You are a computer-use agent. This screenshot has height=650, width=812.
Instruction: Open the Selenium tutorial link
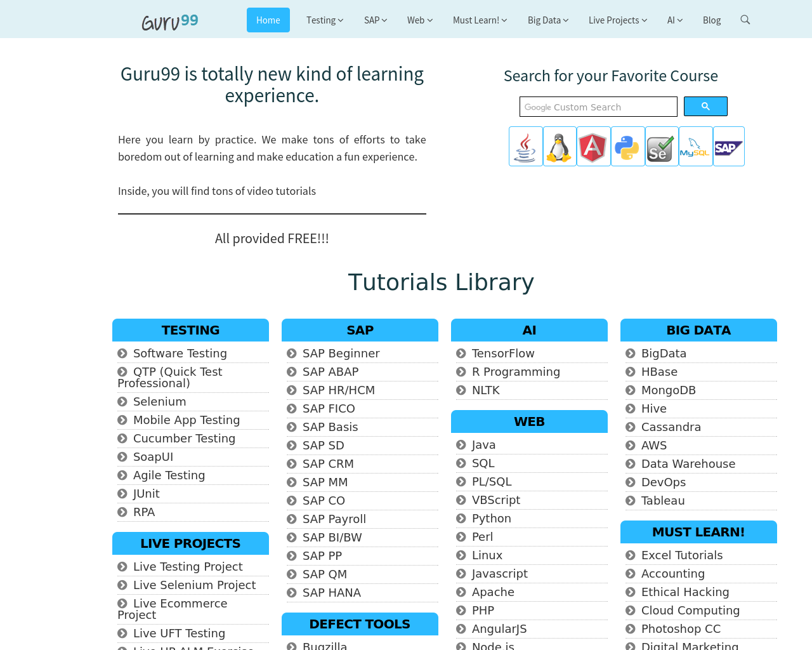click(159, 402)
